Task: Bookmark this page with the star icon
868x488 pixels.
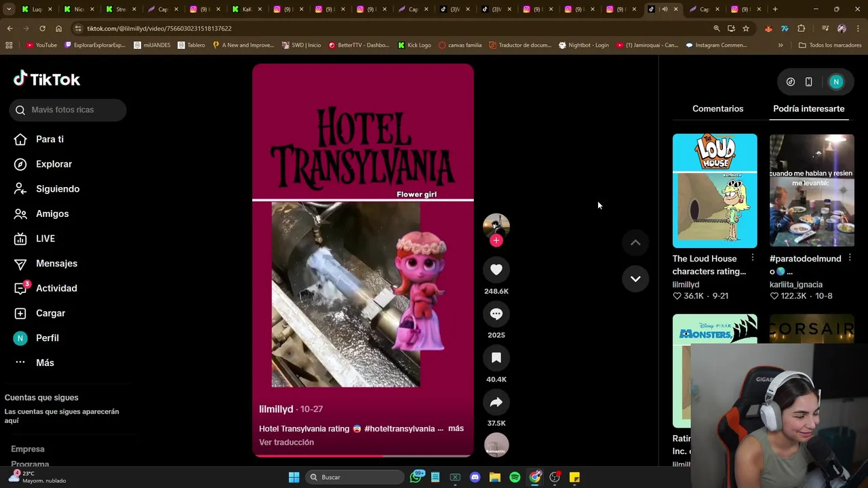Action: [746, 28]
